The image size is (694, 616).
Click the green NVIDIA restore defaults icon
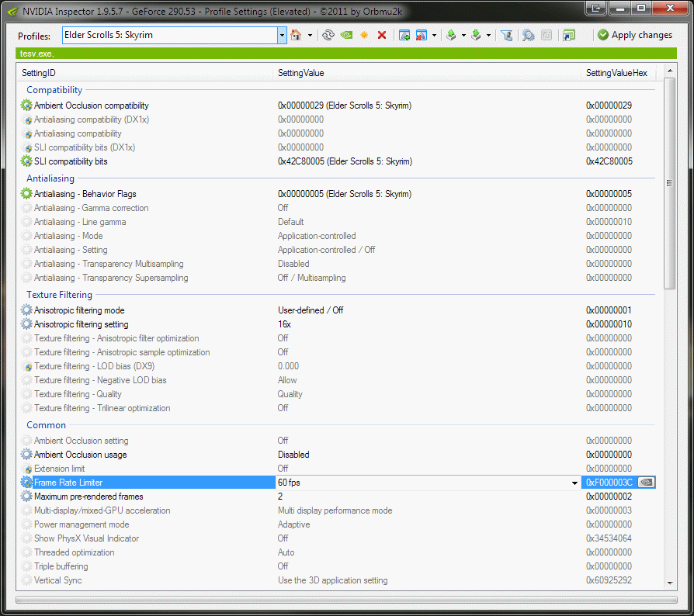346,35
